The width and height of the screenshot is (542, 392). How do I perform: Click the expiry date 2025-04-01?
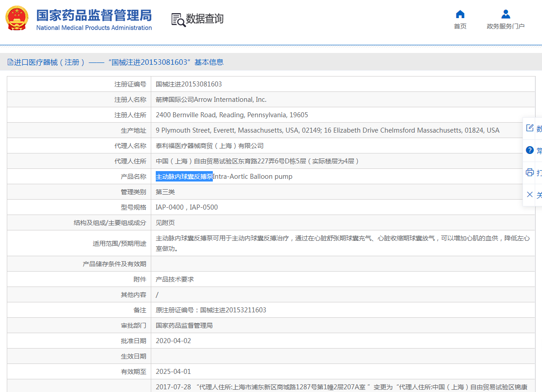click(173, 372)
